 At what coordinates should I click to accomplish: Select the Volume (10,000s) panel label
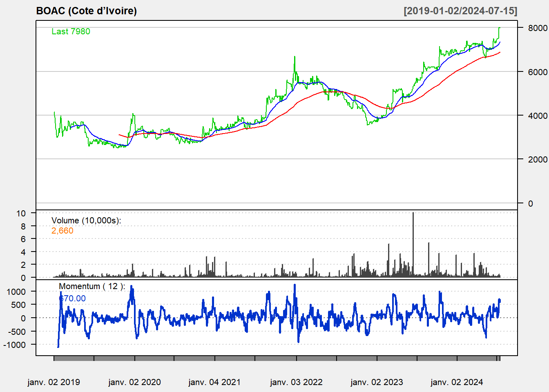(86, 220)
